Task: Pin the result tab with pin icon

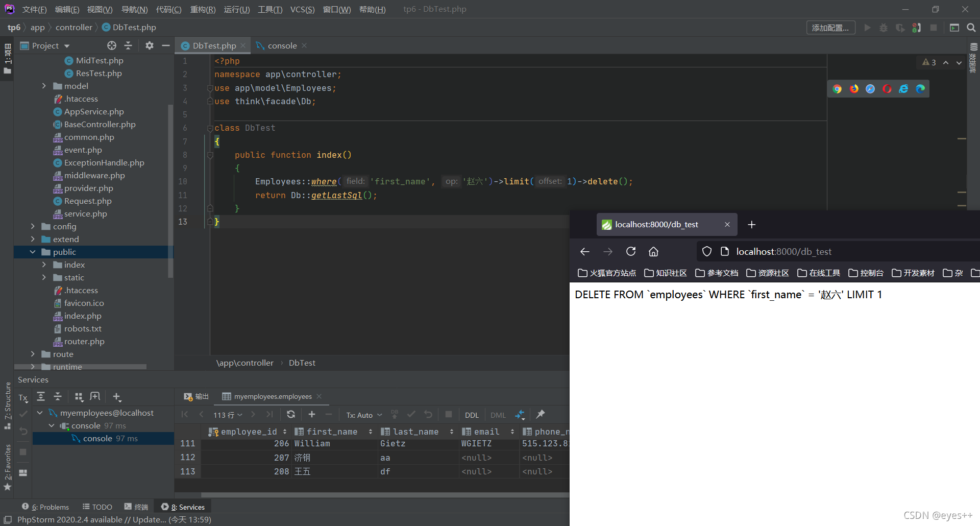Action: [541, 414]
